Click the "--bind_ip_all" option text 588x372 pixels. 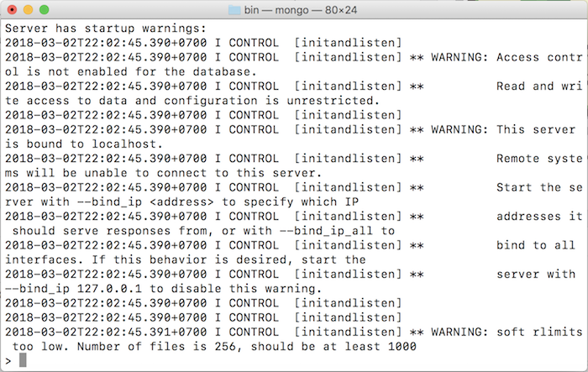coord(326,231)
